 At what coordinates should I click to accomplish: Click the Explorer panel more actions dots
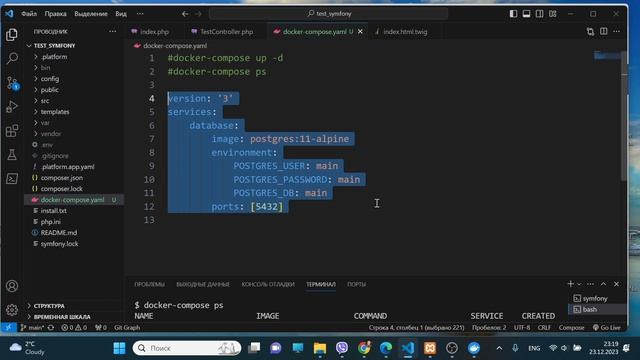tap(112, 31)
